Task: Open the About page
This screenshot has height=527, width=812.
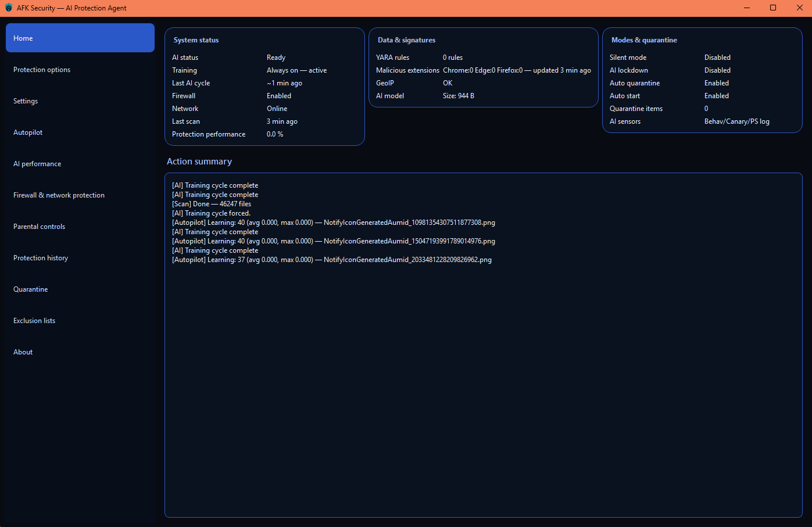Action: 23,352
